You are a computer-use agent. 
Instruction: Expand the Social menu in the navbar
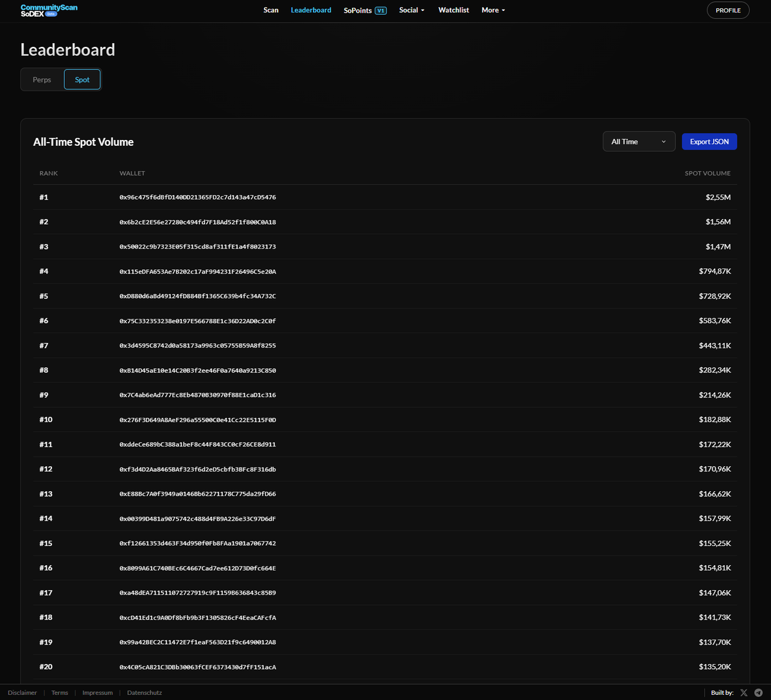tap(411, 10)
